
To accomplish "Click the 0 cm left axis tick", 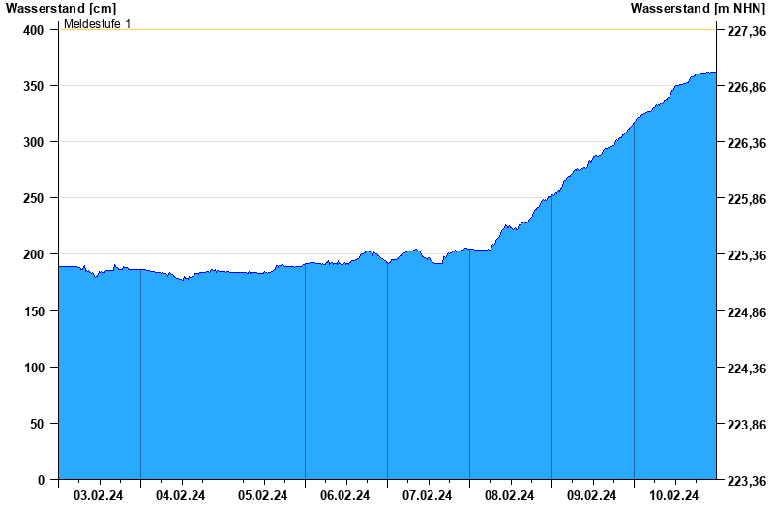I will coord(41,480).
